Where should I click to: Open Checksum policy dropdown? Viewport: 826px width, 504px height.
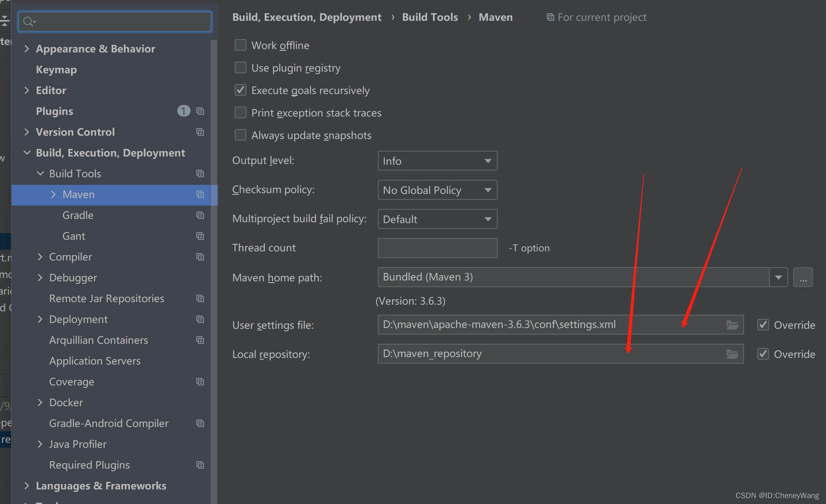pos(437,190)
